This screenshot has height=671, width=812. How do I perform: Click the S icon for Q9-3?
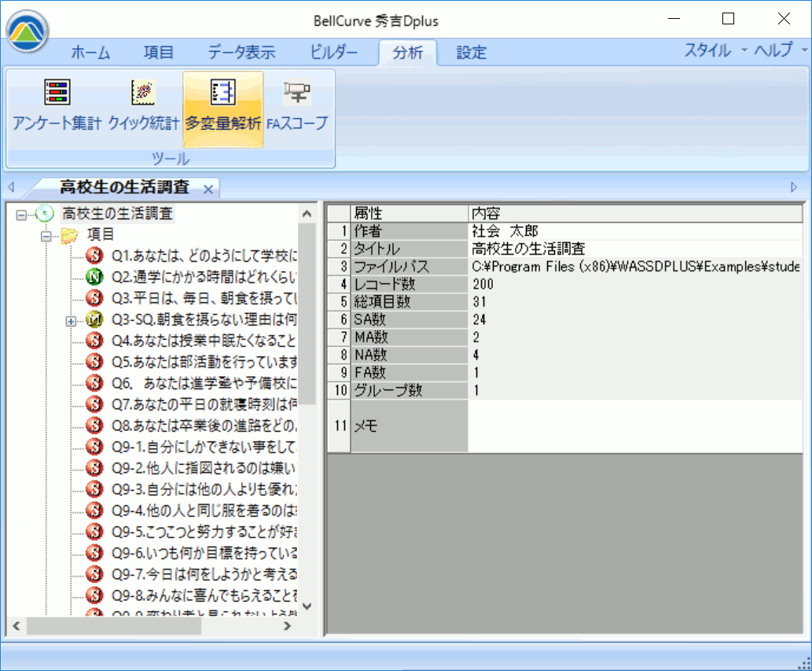click(94, 489)
